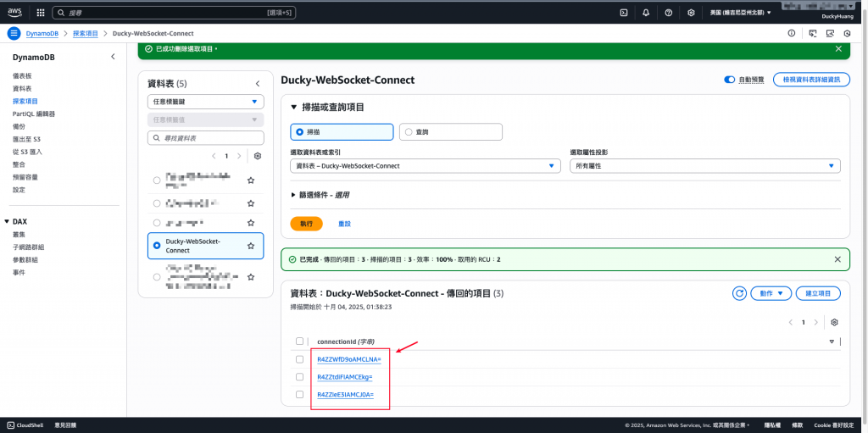Refresh the returned items list

click(x=739, y=293)
